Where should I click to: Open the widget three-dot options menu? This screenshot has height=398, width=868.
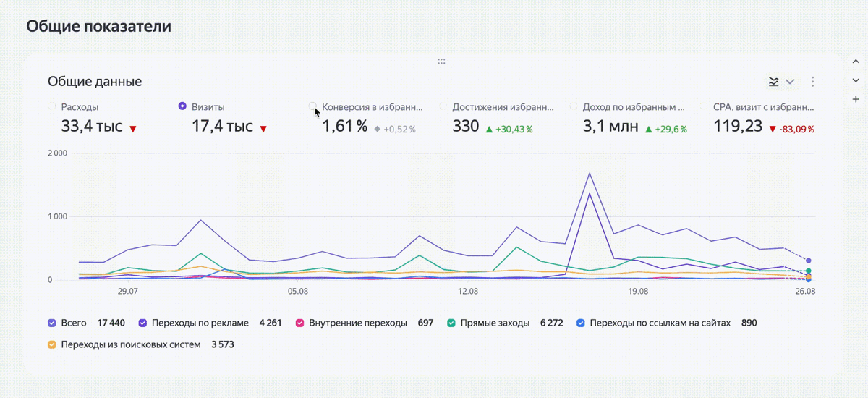813,81
